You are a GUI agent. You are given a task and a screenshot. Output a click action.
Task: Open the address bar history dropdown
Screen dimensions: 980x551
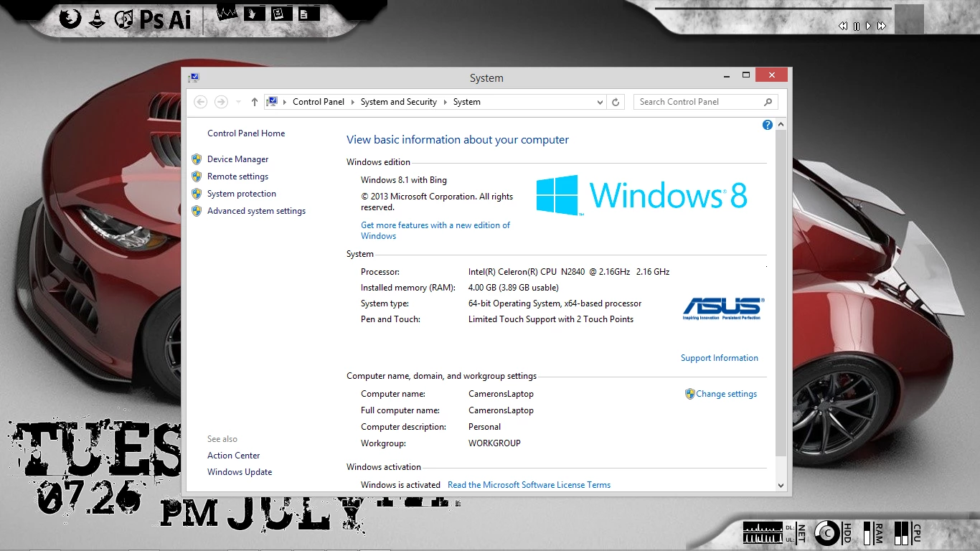(600, 102)
